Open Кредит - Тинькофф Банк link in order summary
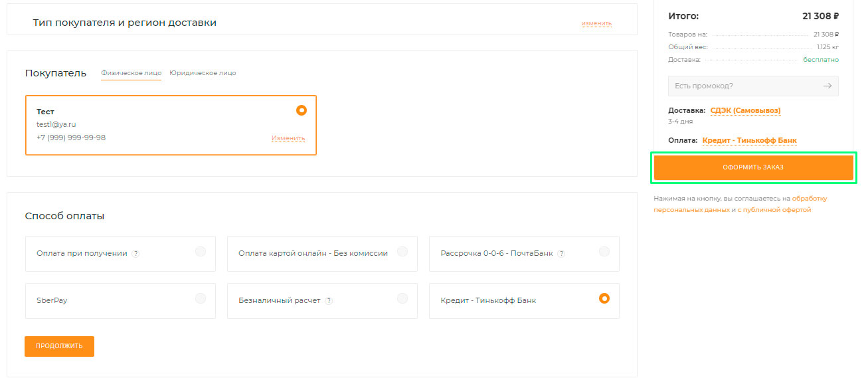The image size is (868, 386). (749, 141)
